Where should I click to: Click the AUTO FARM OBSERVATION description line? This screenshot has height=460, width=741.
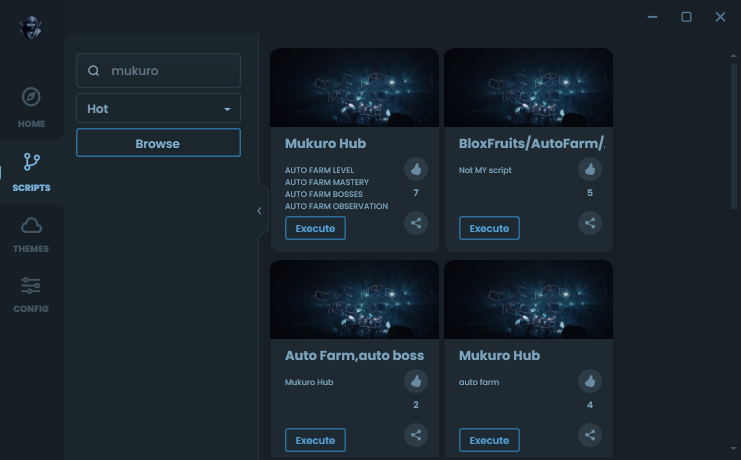click(x=336, y=206)
